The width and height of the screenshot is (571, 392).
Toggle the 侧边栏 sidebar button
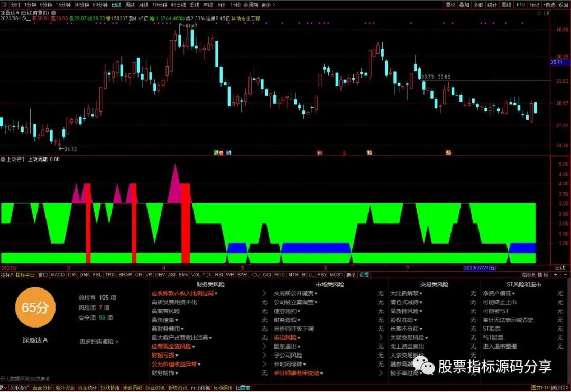coord(559,388)
